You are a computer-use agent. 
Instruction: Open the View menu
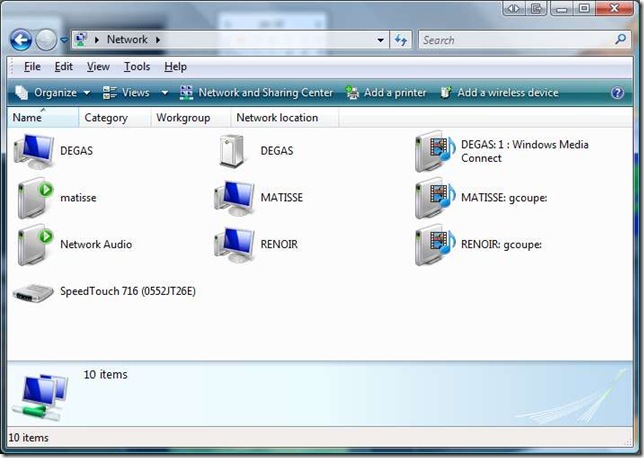(98, 67)
